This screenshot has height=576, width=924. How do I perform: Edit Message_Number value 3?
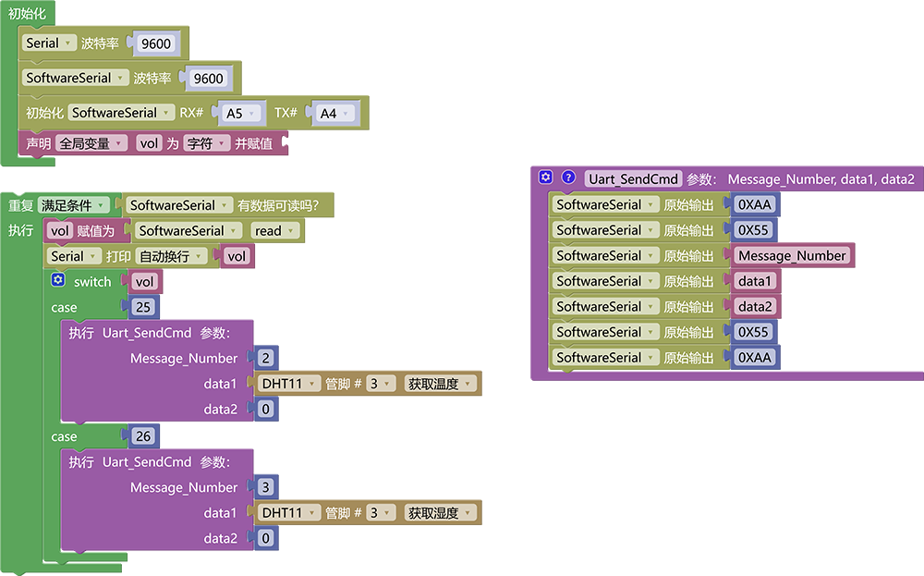[266, 487]
